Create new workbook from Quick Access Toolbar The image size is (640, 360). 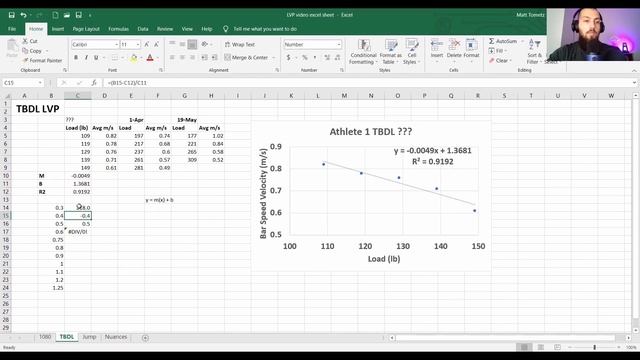pos(55,15)
